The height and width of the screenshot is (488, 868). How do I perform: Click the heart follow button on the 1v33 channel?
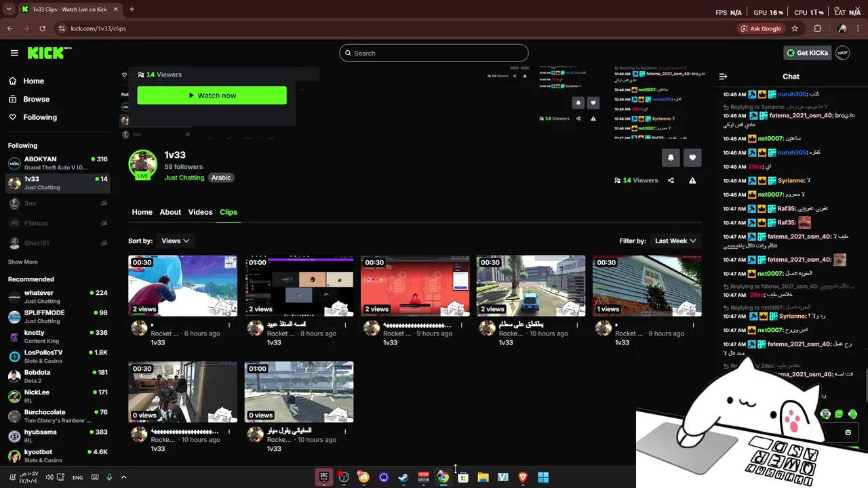coord(692,157)
